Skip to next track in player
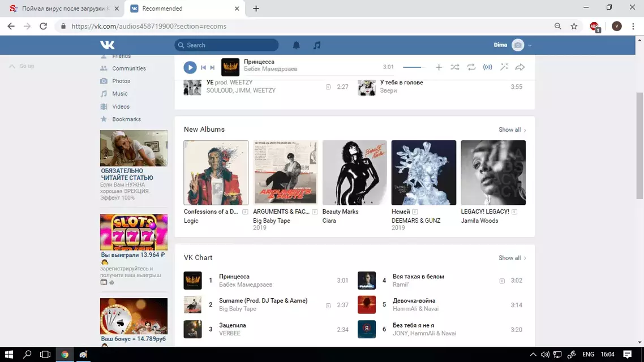Viewport: 644px width, 362px height. pos(212,68)
